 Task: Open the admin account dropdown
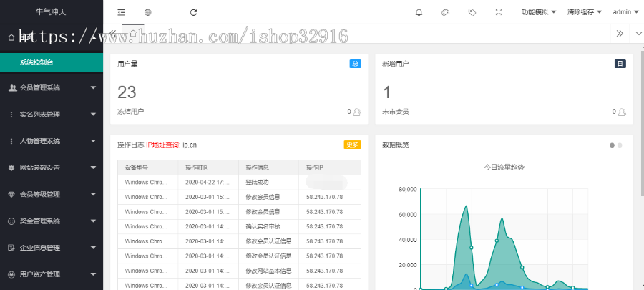[625, 12]
